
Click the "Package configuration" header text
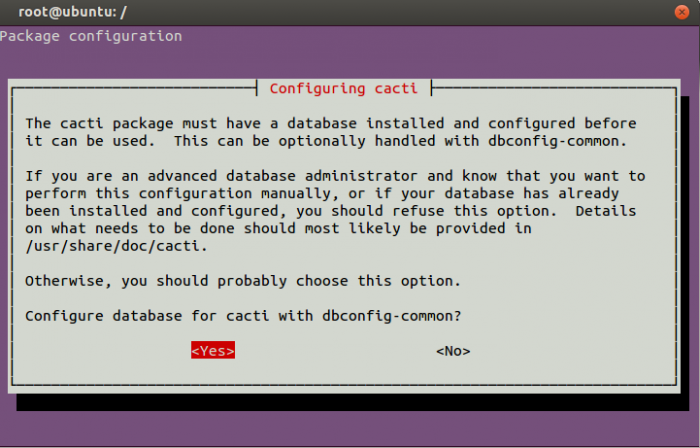click(91, 36)
